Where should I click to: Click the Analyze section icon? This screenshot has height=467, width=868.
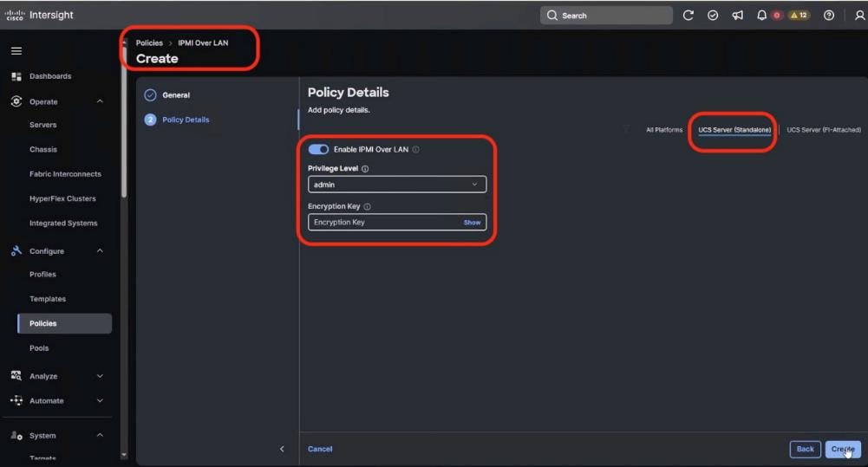pyautogui.click(x=16, y=376)
